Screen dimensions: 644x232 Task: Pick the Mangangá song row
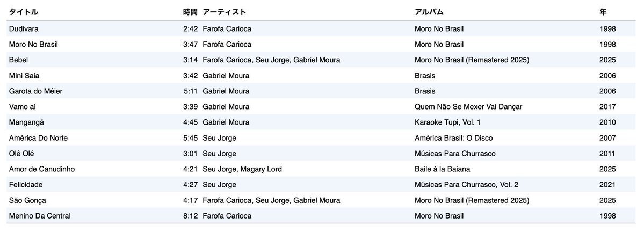pyautogui.click(x=321, y=122)
